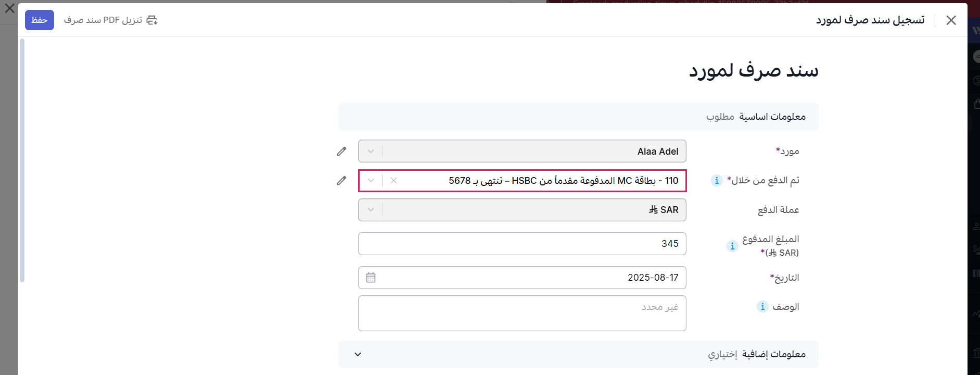Image resolution: width=980 pixels, height=375 pixels.
Task: Open the supplier dropdown showing Alaa Adel
Action: point(522,152)
